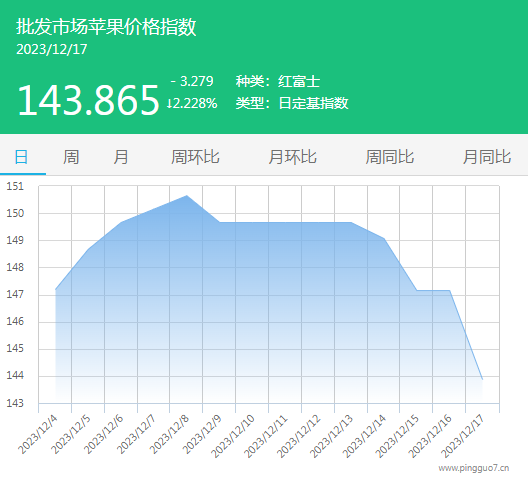Select the 日 daily tab
The height and width of the screenshot is (478, 528).
point(21,157)
